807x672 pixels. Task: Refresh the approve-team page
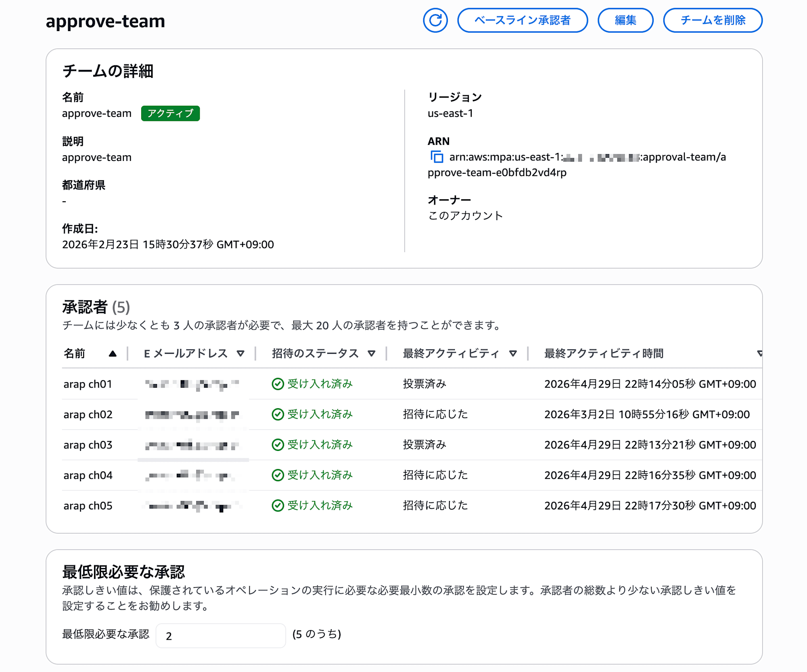(435, 20)
